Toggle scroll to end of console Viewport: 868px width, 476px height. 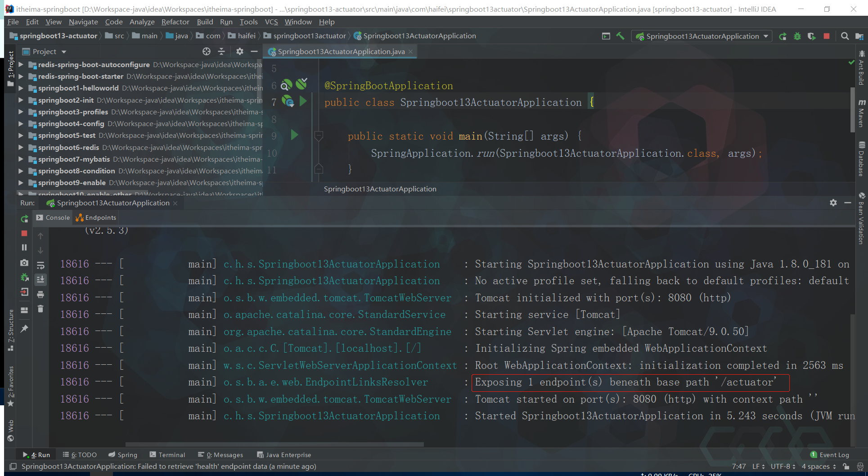40,280
